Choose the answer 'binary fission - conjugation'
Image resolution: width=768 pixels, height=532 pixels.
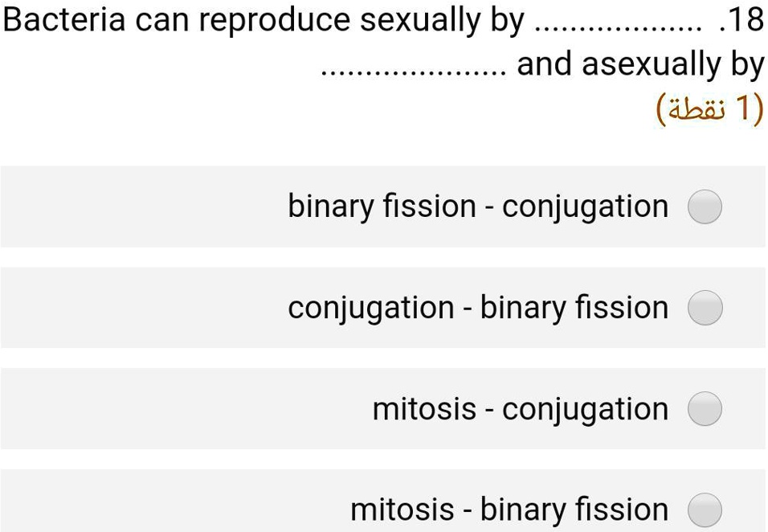[x=478, y=207]
